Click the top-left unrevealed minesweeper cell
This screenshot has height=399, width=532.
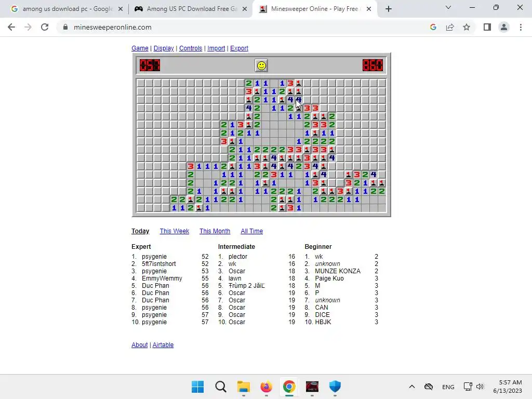point(140,83)
